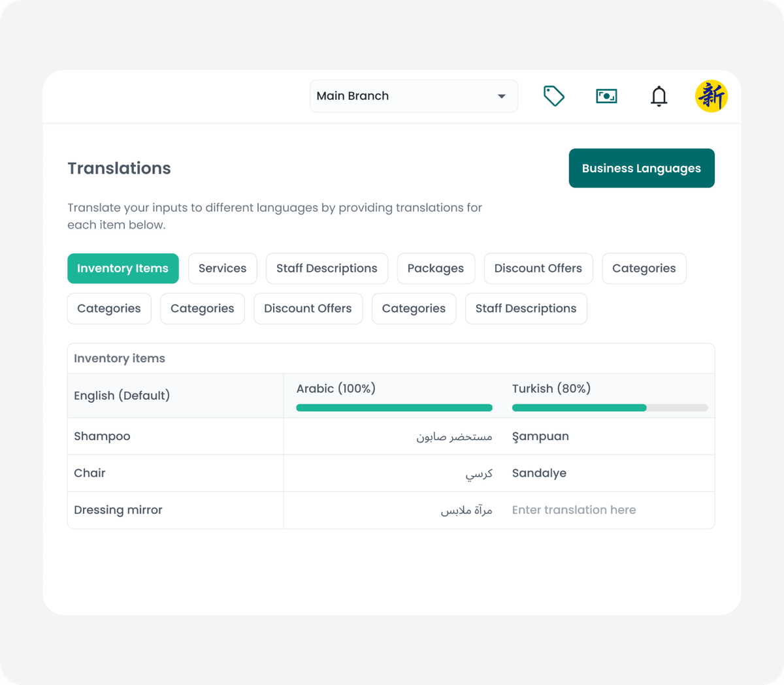
Task: Click the active Inventory Items tab
Action: 123,268
